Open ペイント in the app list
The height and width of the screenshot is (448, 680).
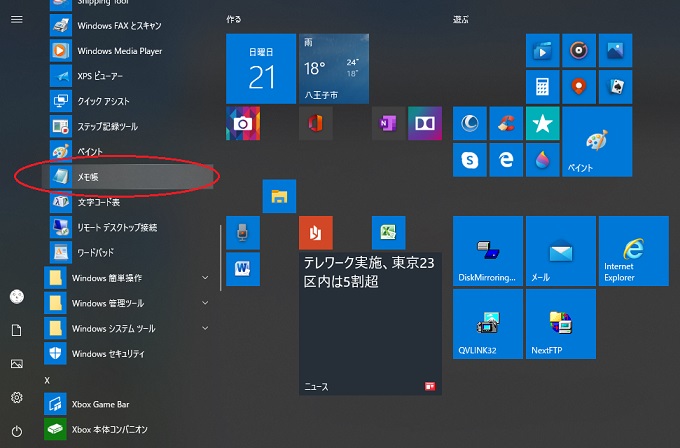[128, 152]
